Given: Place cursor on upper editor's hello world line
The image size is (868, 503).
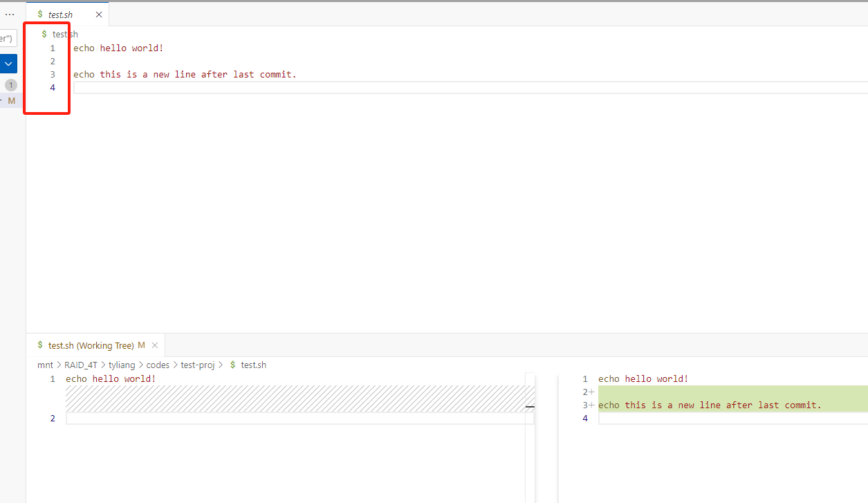Looking at the screenshot, I should click(x=118, y=48).
